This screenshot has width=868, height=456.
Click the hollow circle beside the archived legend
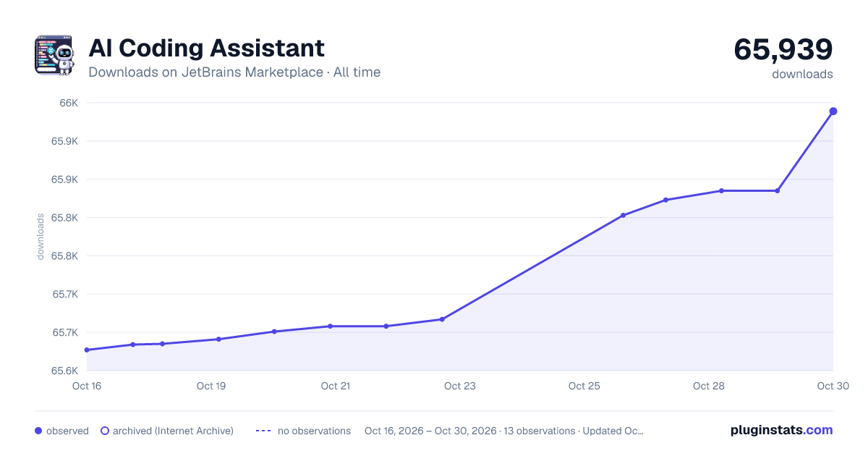105,431
